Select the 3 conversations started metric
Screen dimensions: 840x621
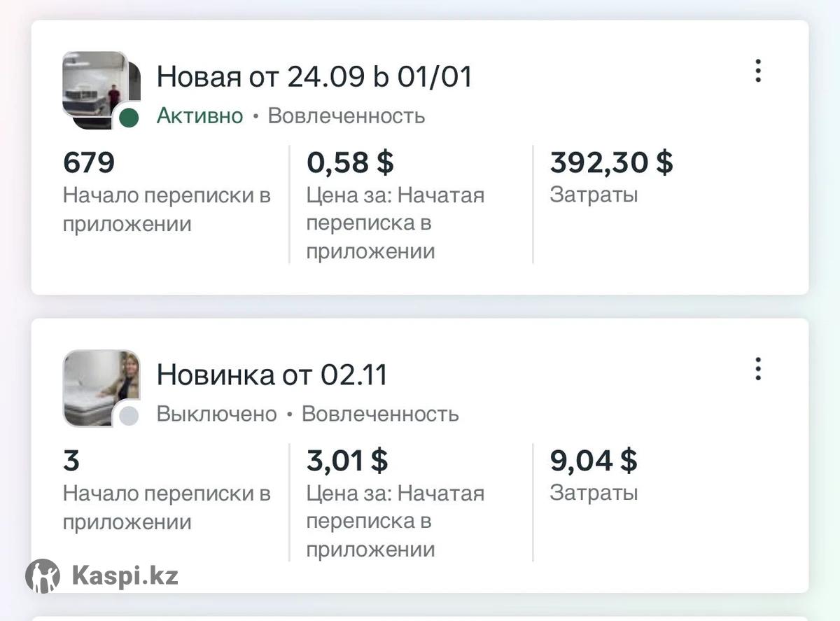pyautogui.click(x=71, y=461)
